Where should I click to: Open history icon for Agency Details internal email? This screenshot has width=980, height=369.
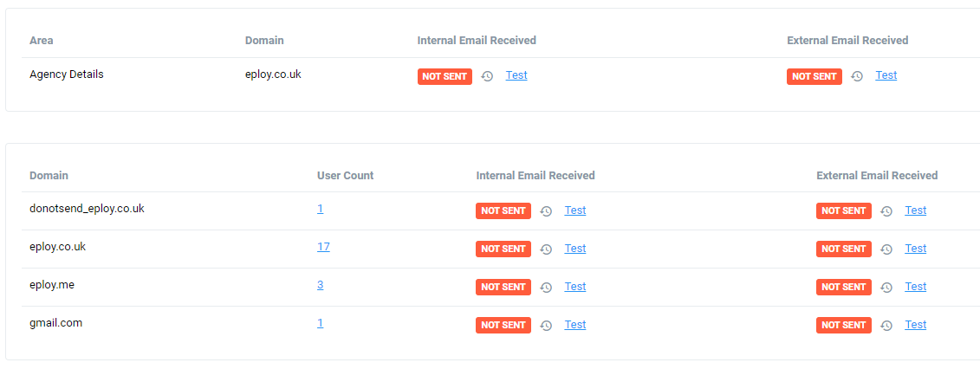(x=488, y=76)
